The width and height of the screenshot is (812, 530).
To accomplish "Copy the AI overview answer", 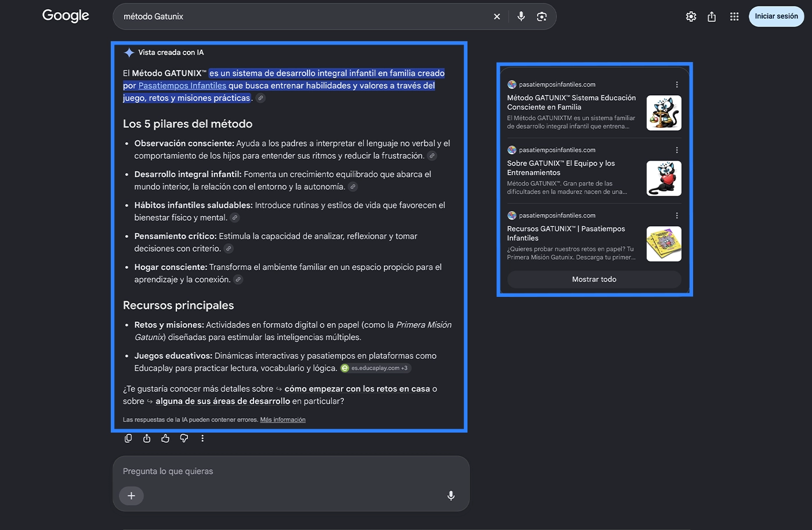I will [128, 438].
